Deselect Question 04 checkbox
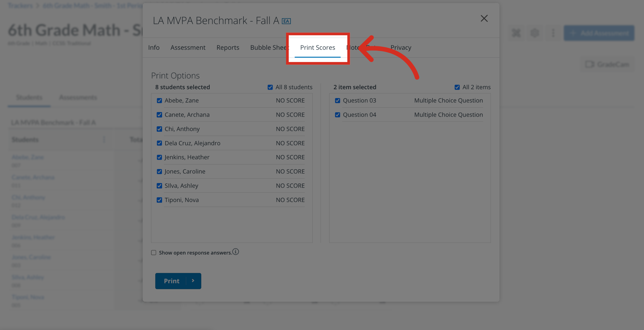The image size is (644, 330). [338, 115]
